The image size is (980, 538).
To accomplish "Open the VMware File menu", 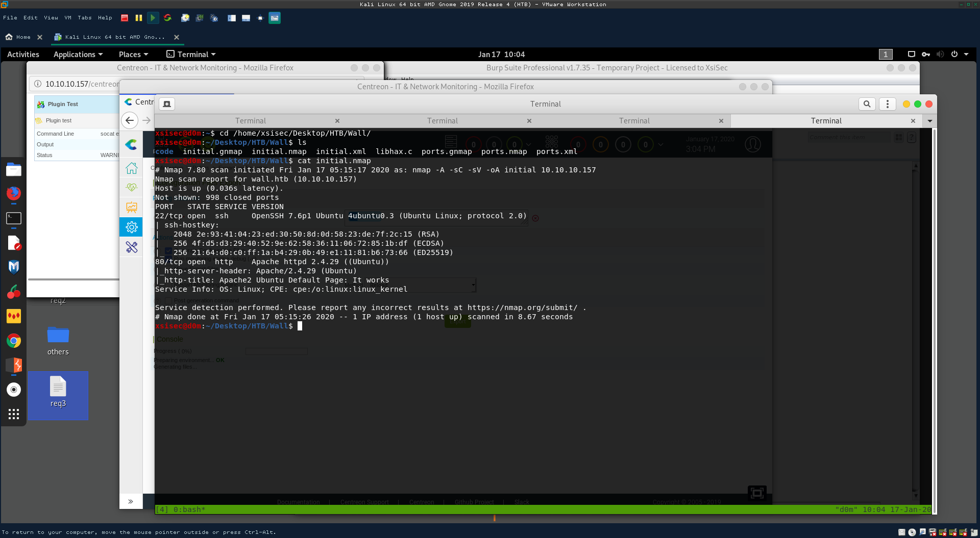I will (10, 18).
